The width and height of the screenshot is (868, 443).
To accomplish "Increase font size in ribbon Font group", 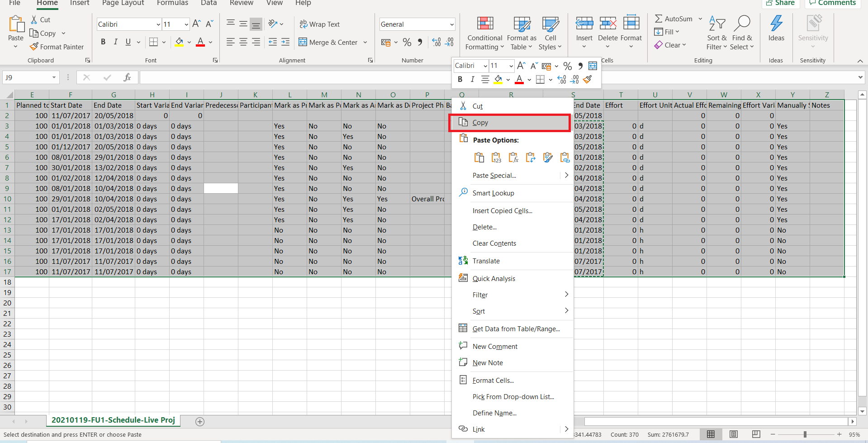I will point(196,24).
